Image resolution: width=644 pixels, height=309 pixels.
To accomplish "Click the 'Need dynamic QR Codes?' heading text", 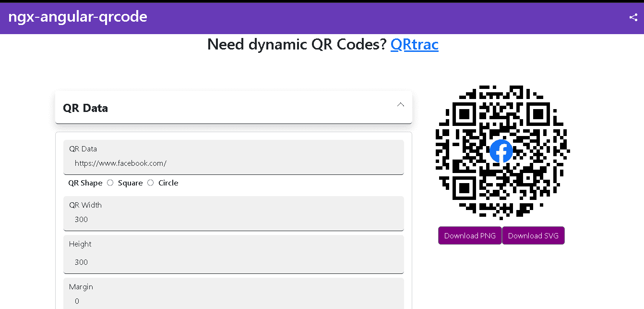I will click(x=297, y=44).
